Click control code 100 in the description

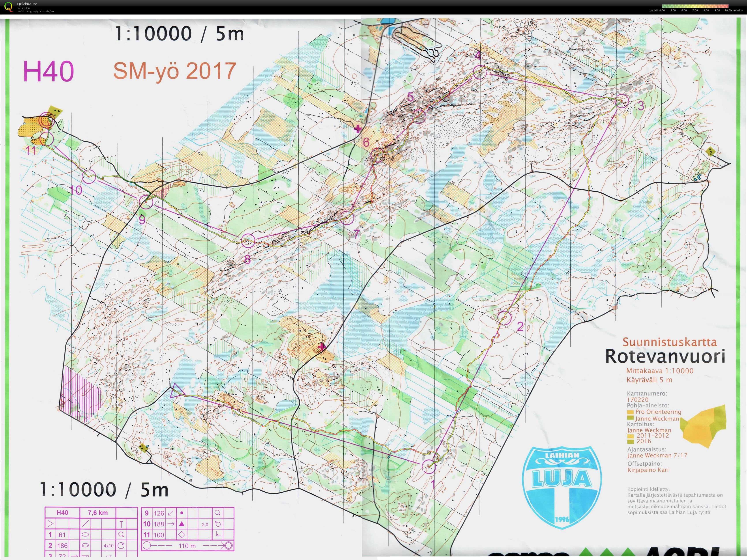(x=159, y=535)
